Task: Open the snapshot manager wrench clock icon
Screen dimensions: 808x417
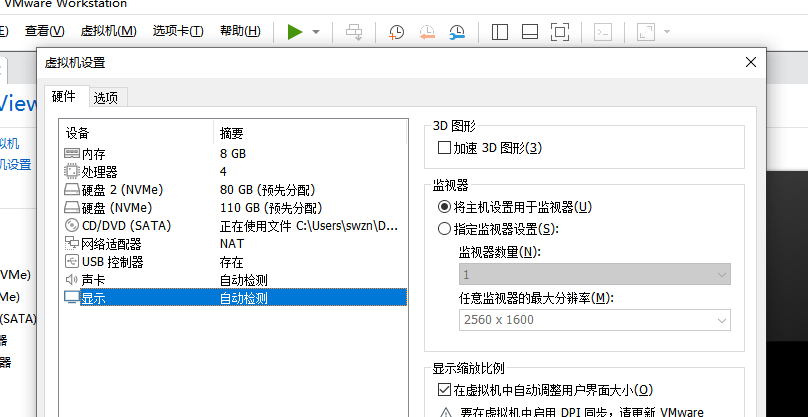Action: 457,32
